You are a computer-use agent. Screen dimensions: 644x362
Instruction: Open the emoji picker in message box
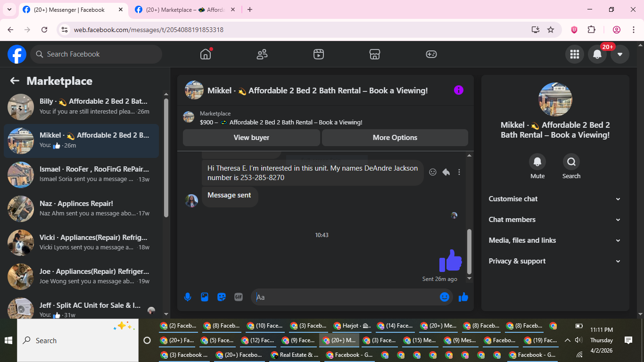point(445,297)
